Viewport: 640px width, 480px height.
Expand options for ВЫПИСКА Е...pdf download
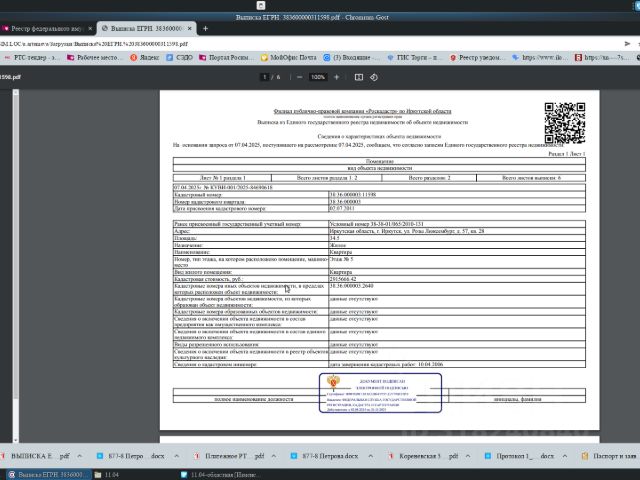point(80,456)
